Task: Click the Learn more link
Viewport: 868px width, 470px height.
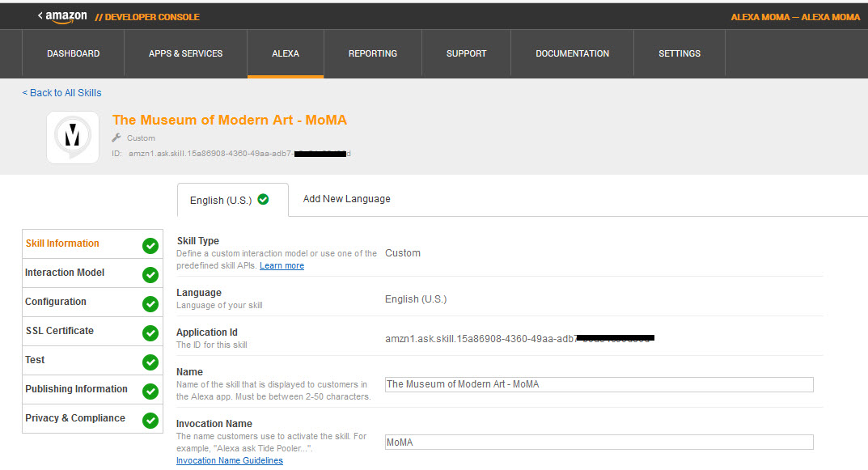Action: coord(282,265)
